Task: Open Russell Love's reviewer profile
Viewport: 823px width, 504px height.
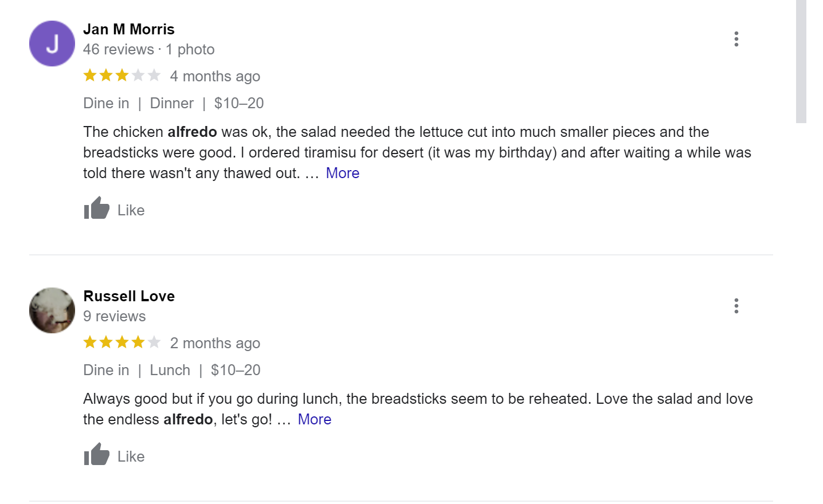Action: pos(128,296)
